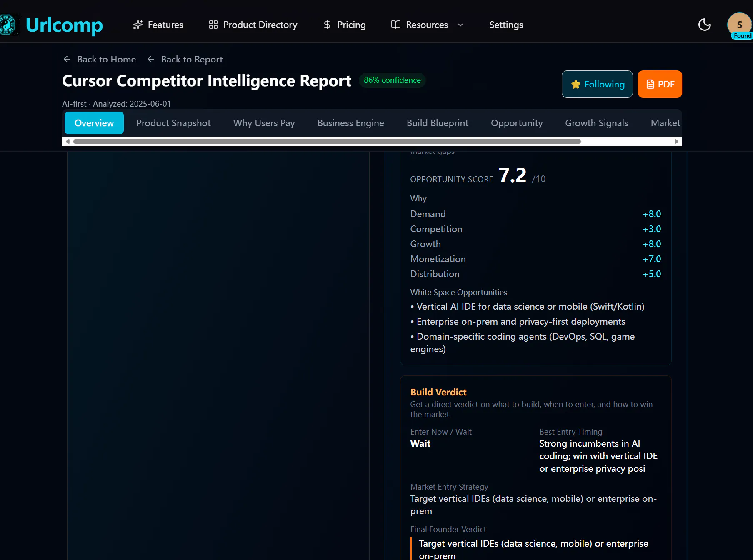Open the user avatar profile
This screenshot has width=753, height=560.
pyautogui.click(x=740, y=25)
